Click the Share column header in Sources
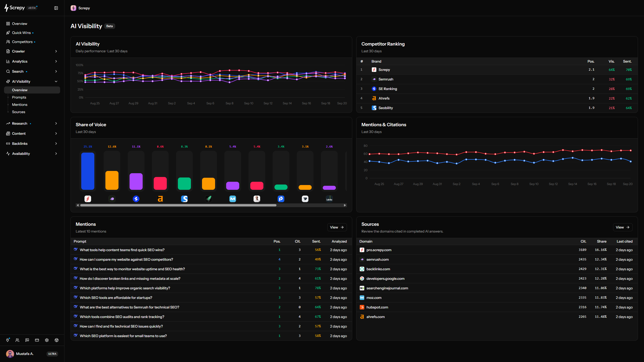This screenshot has width=644, height=362. [601, 241]
